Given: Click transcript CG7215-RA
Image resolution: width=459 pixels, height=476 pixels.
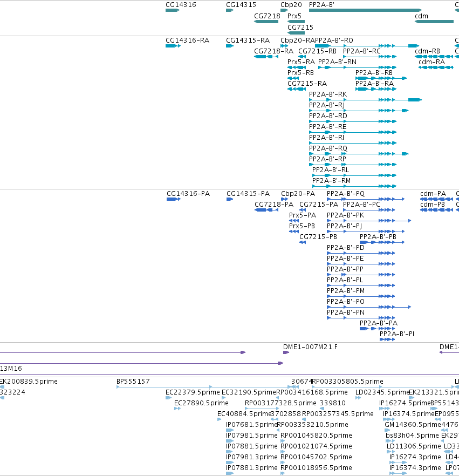Looking at the screenshot, I should 297,89.
